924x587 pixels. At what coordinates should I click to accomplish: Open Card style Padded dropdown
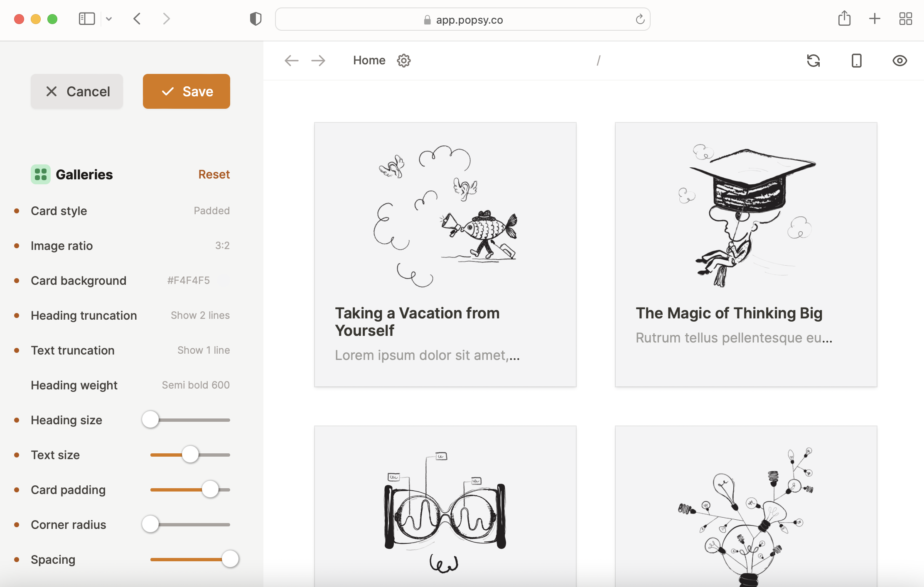(211, 211)
